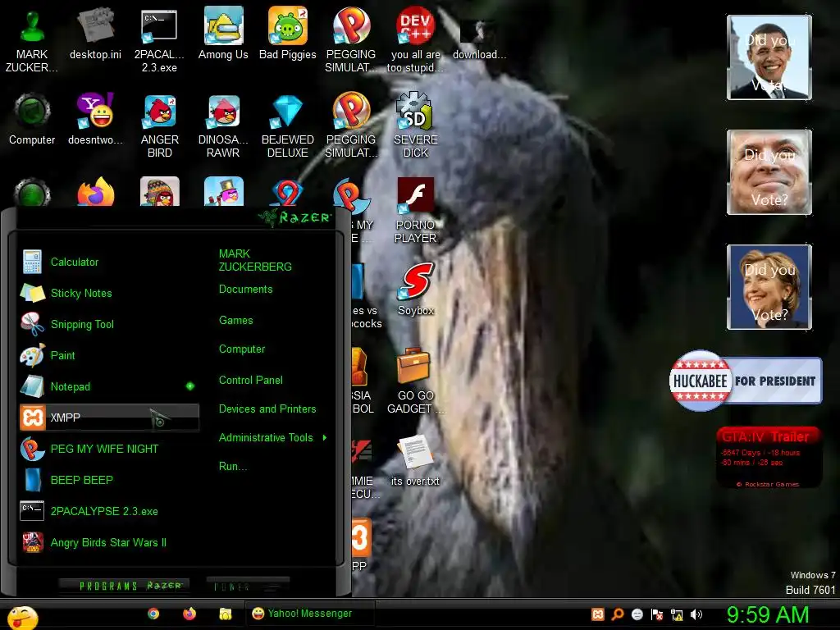Click the magnifier tray icon
This screenshot has width=840, height=630.
point(618,614)
